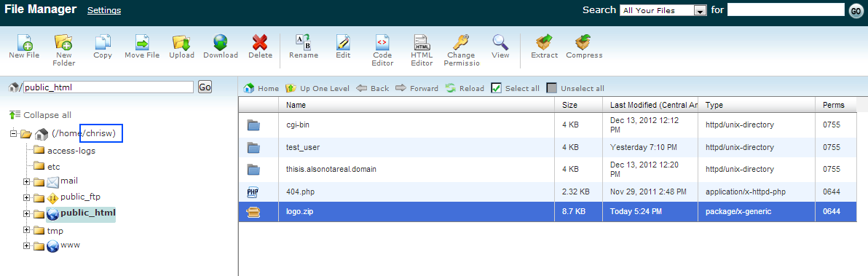The width and height of the screenshot is (868, 276).
Task: Click the View magnifier icon
Action: pos(500,42)
